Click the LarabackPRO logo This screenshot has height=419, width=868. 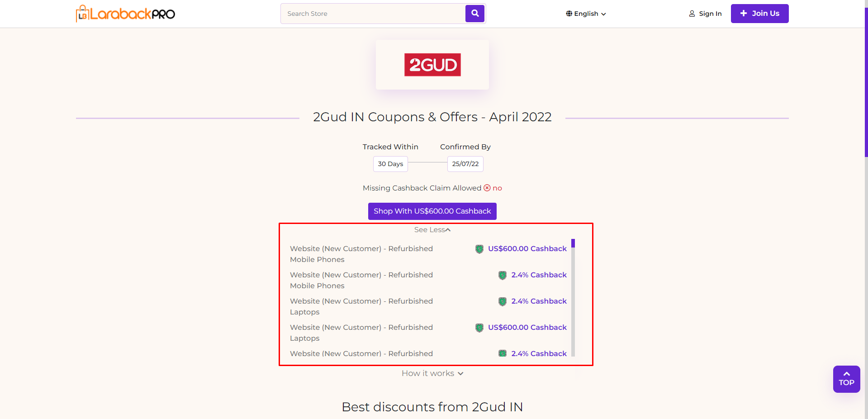pos(125,14)
